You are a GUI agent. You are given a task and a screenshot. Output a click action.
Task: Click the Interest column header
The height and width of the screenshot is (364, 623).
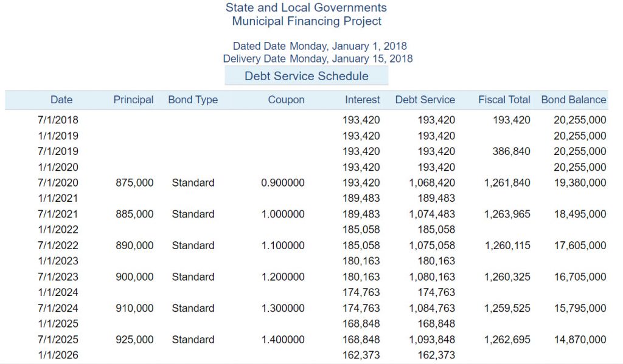point(362,100)
